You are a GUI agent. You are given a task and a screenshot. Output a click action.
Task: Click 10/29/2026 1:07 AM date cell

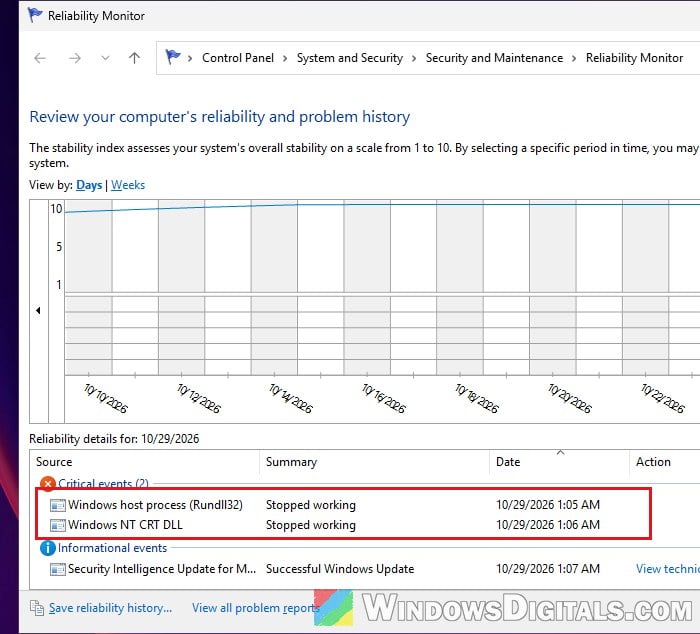pyautogui.click(x=548, y=569)
